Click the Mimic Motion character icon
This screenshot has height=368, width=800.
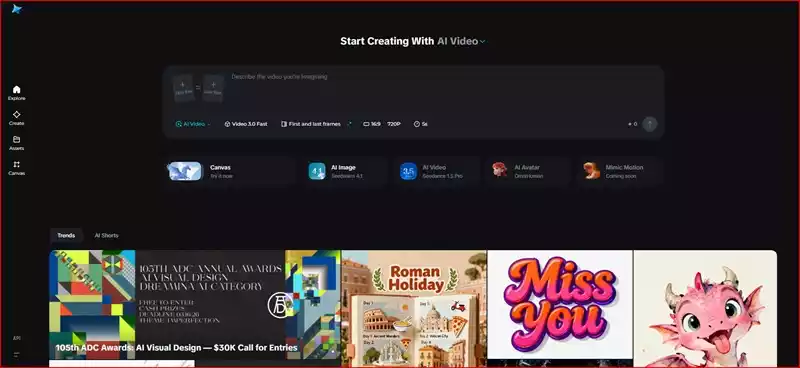pos(591,170)
